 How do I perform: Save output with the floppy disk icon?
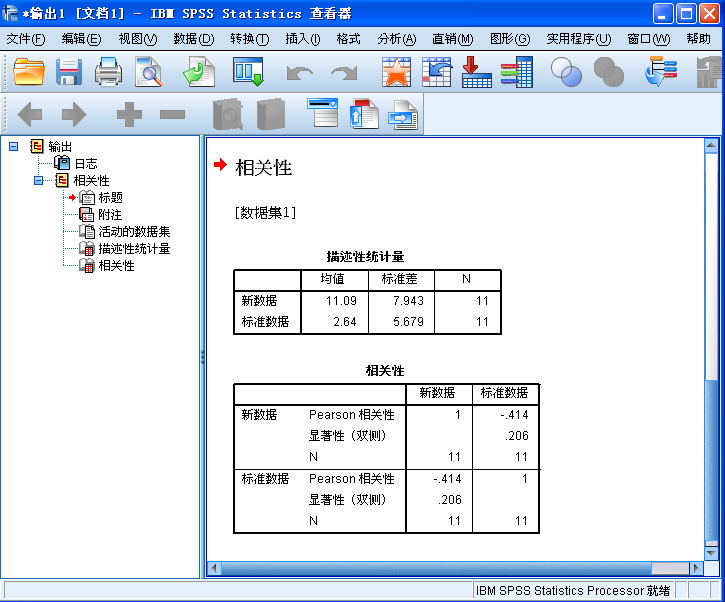[69, 72]
